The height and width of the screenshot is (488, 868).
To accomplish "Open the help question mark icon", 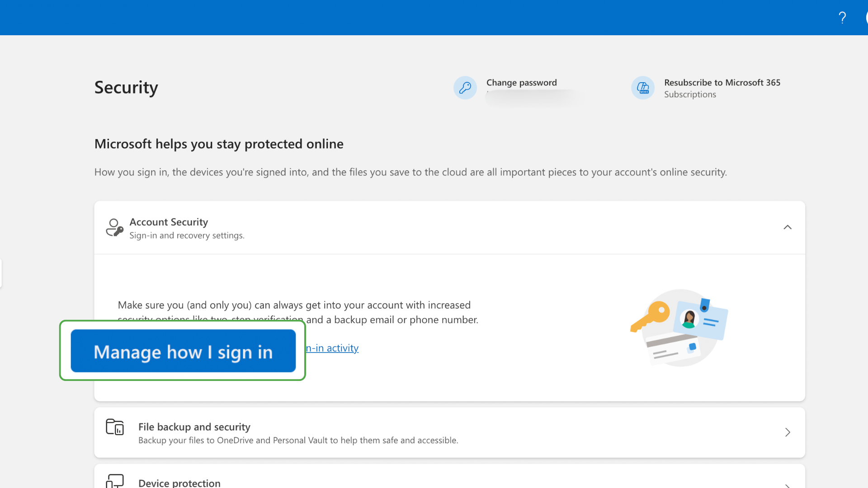I will coord(842,18).
